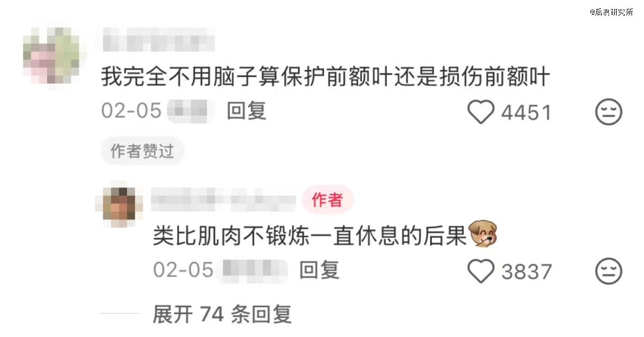Reply to the top comment via 回复

[x=246, y=111]
